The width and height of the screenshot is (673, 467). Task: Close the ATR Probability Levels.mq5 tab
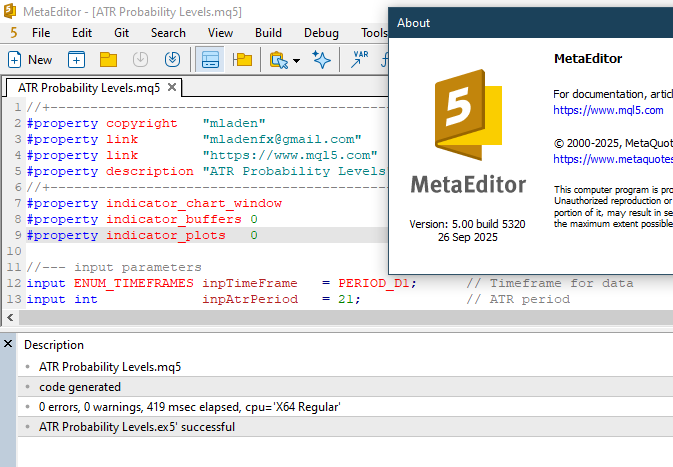(x=172, y=88)
